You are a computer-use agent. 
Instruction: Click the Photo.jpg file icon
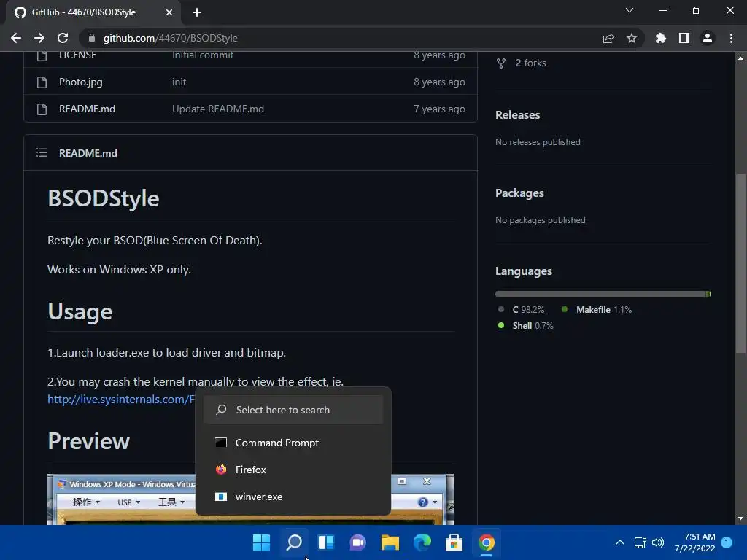coord(42,82)
